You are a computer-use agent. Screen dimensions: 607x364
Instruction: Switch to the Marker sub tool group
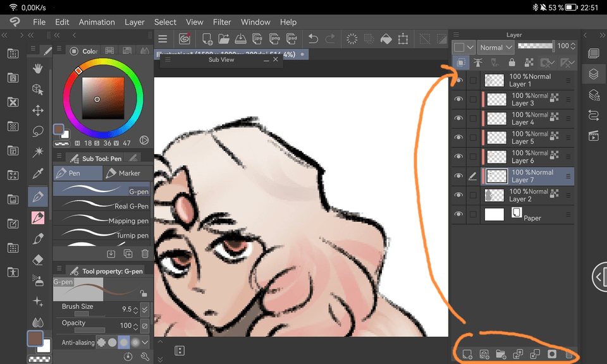(123, 173)
